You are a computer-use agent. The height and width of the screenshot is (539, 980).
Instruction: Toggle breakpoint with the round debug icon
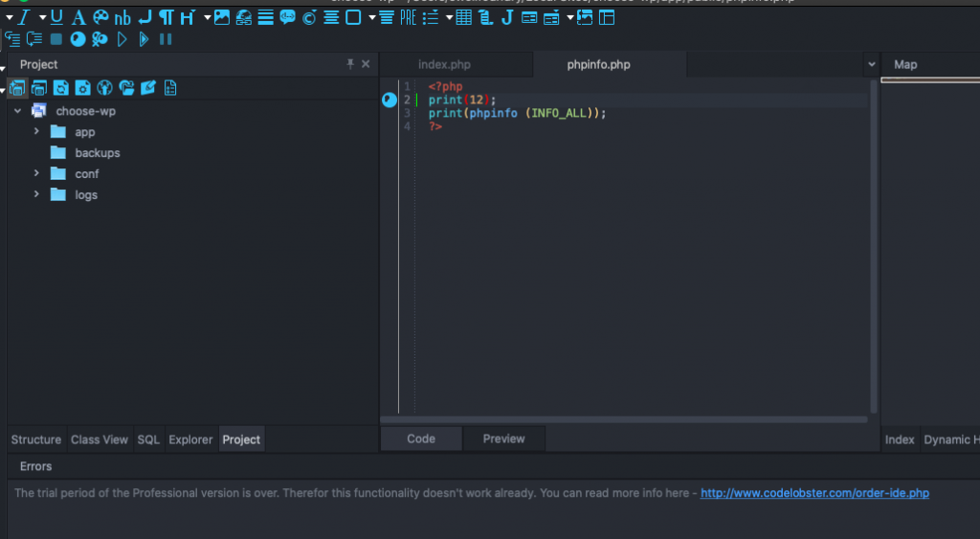(78, 39)
